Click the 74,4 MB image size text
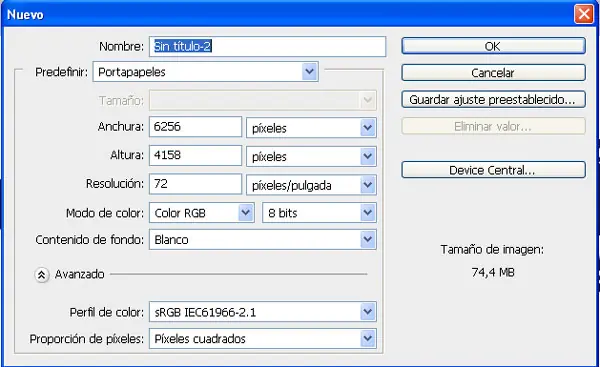600x367 pixels. pos(493,272)
